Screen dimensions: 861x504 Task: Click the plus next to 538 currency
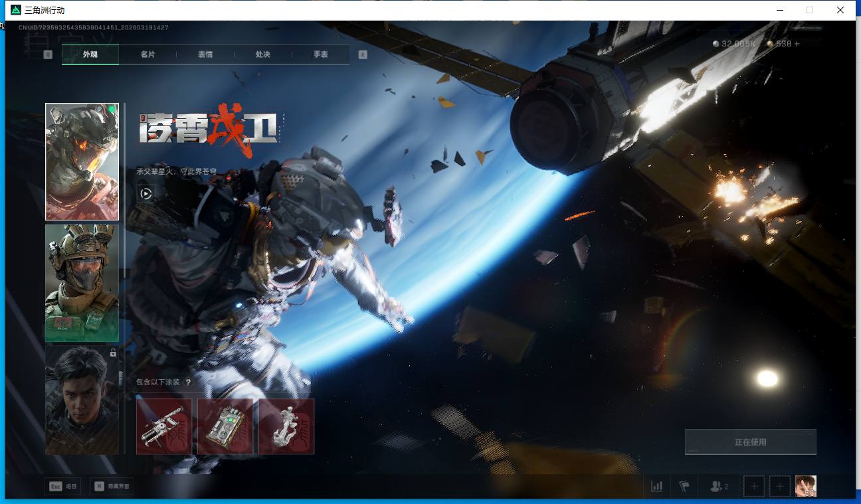tap(797, 44)
